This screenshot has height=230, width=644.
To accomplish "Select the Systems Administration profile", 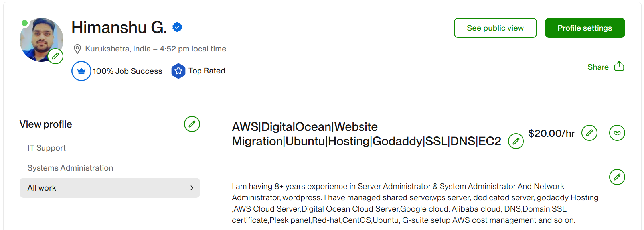I will pyautogui.click(x=70, y=168).
